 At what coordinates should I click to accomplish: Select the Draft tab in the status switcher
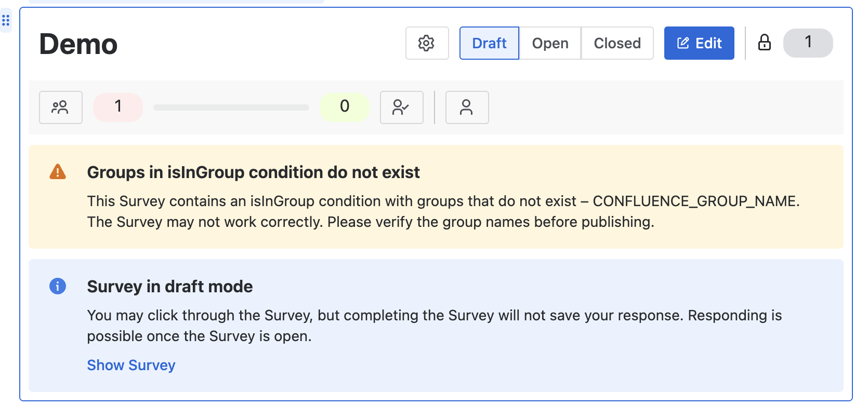pyautogui.click(x=489, y=43)
